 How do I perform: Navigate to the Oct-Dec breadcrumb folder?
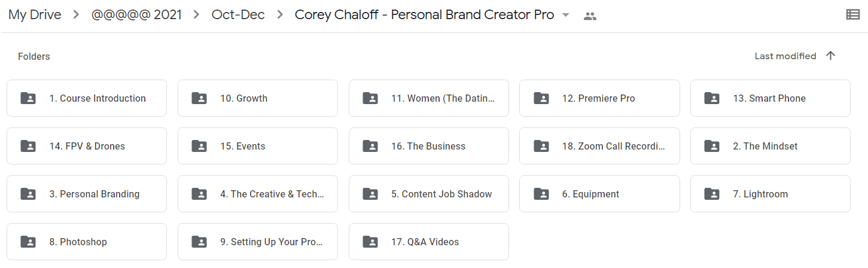238,15
